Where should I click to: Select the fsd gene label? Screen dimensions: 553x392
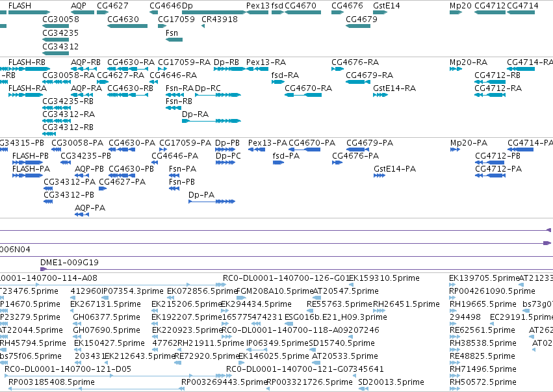coord(277,6)
